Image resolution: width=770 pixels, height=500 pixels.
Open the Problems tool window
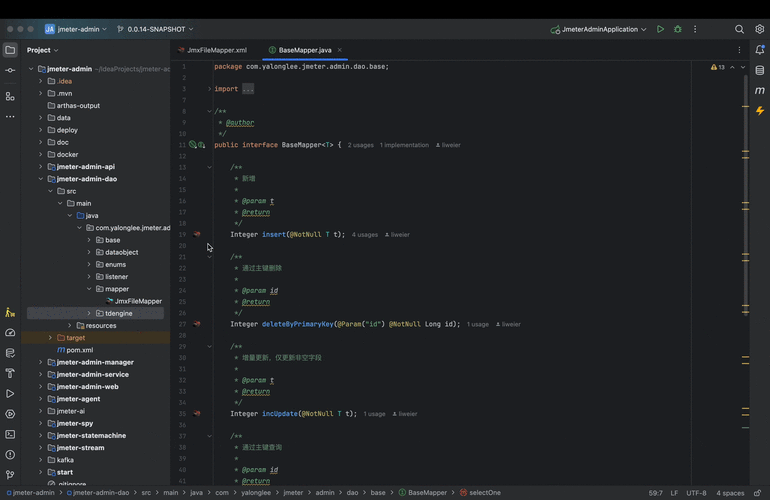pyautogui.click(x=10, y=454)
